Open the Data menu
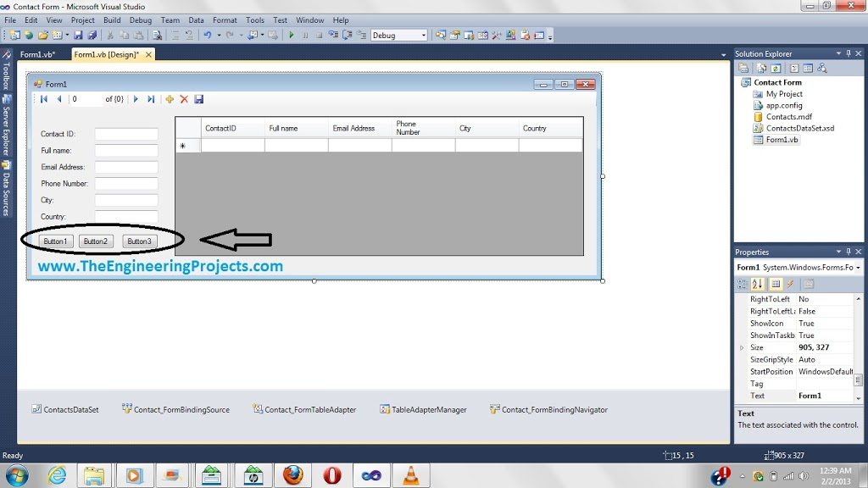The height and width of the screenshot is (488, 868). tap(197, 19)
